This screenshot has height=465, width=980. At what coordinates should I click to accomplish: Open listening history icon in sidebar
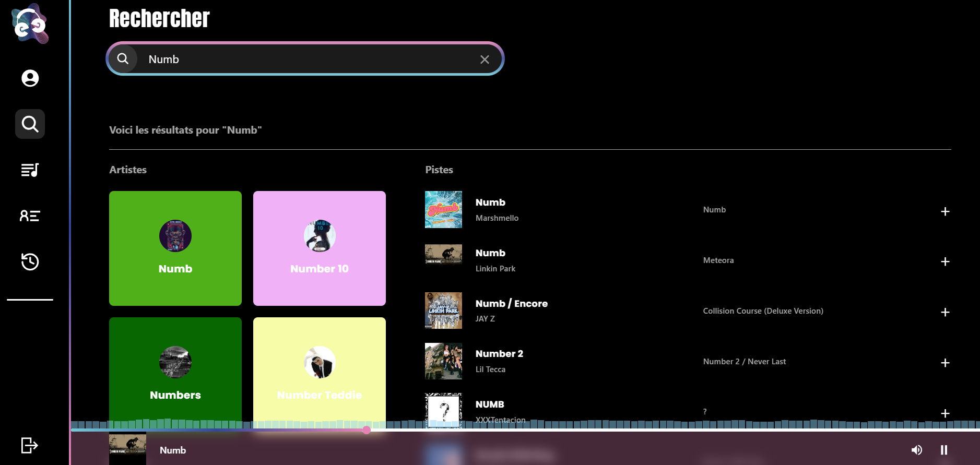pos(30,261)
